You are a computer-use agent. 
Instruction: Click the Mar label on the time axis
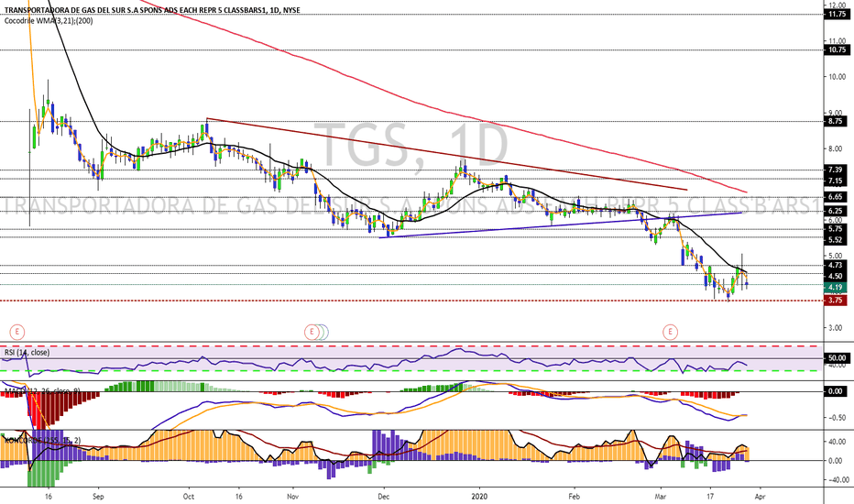(x=661, y=497)
